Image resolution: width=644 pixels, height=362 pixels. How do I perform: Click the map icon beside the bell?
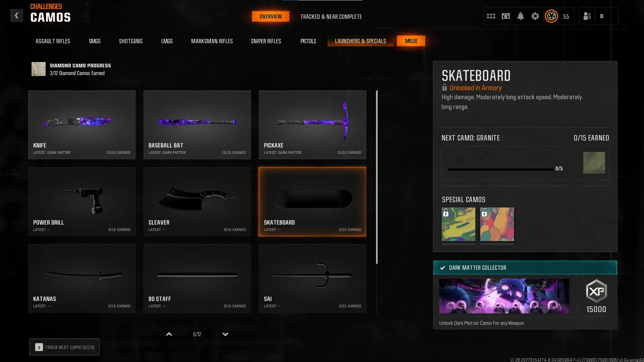coord(505,16)
